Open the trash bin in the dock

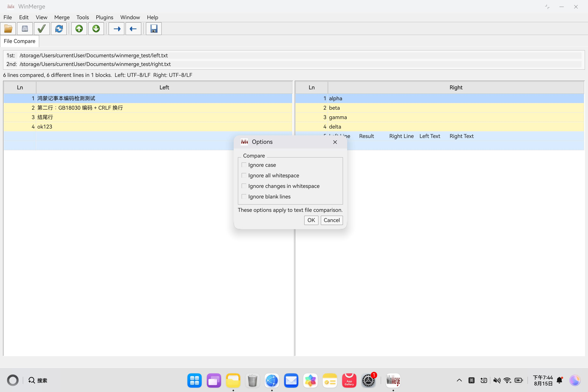(x=253, y=381)
